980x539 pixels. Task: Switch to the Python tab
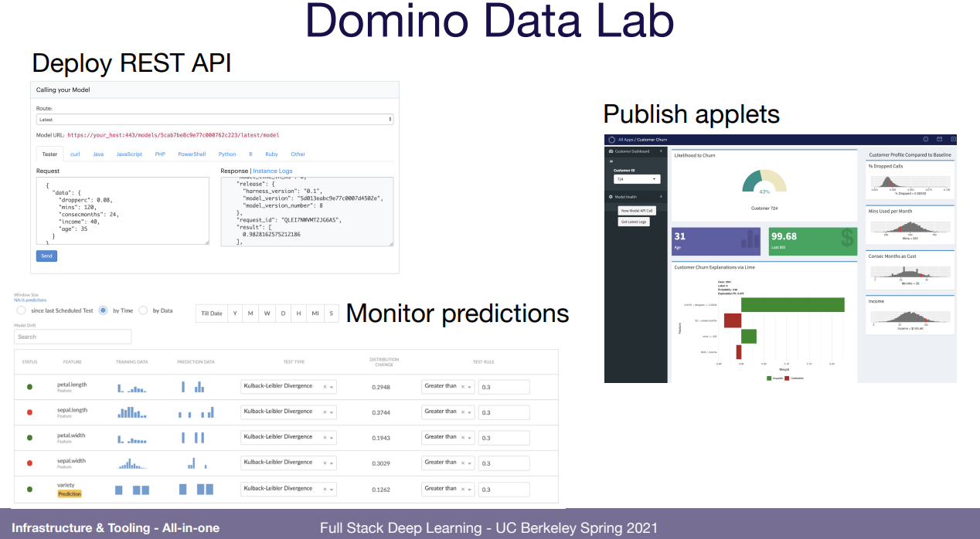click(227, 154)
